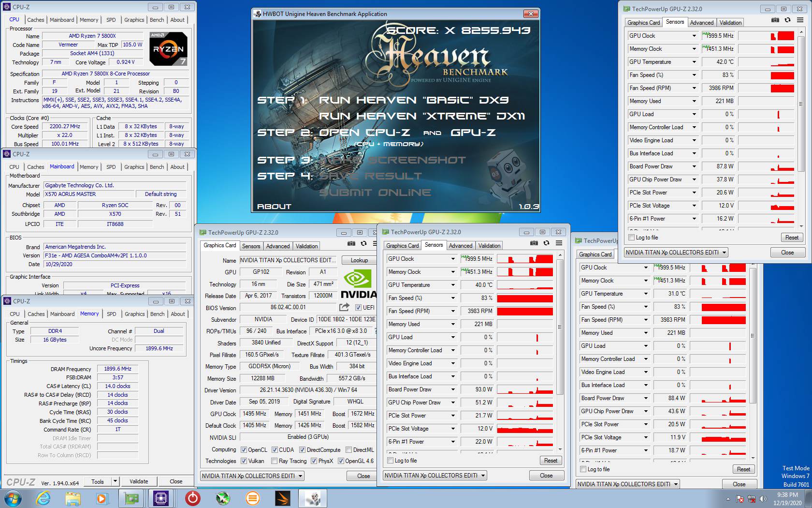Image resolution: width=812 pixels, height=508 pixels.
Task: Click the green globe arrow taskbar icon
Action: 222,498
